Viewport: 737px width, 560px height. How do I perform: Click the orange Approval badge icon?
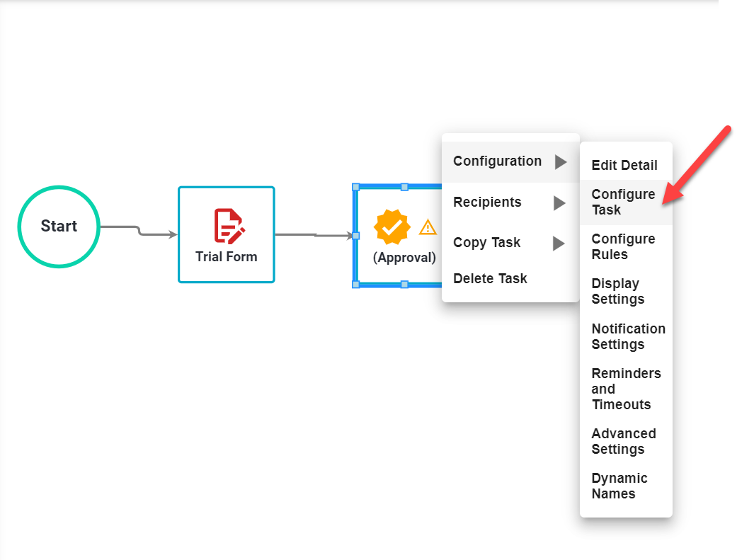click(392, 227)
